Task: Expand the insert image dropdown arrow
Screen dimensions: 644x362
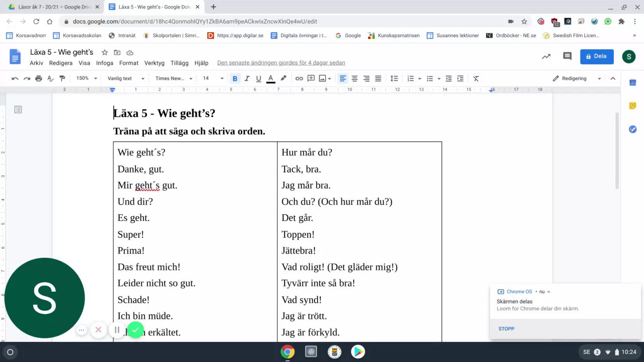Action: click(330, 78)
